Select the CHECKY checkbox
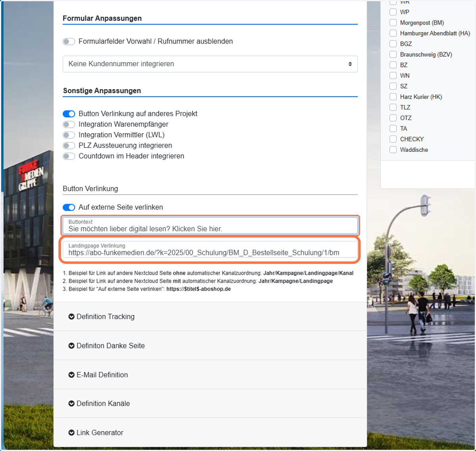The height and width of the screenshot is (451, 476). 393,139
